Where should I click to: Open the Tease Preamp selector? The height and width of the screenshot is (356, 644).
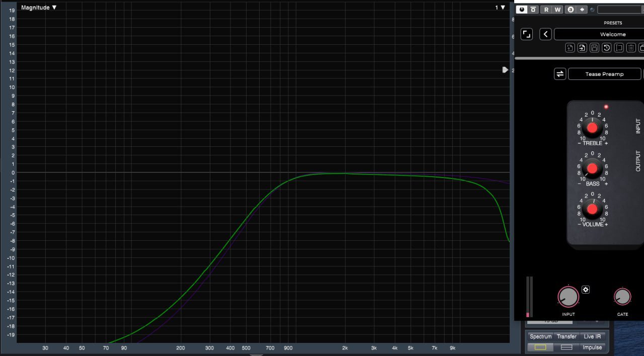604,74
